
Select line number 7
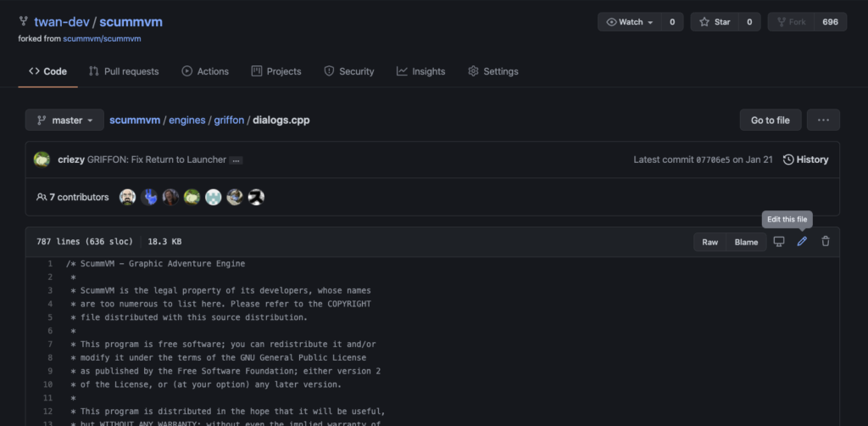pyautogui.click(x=50, y=344)
